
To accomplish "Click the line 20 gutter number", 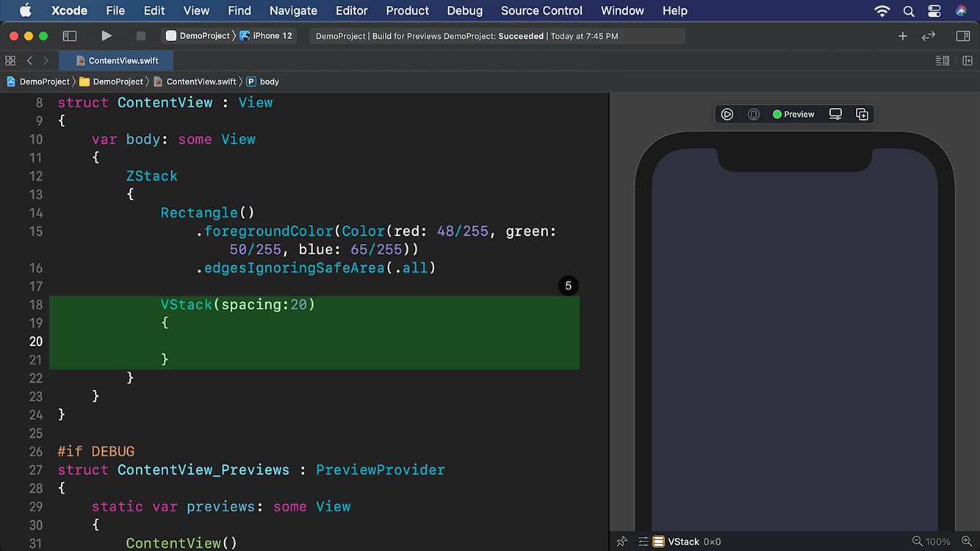I will point(35,342).
